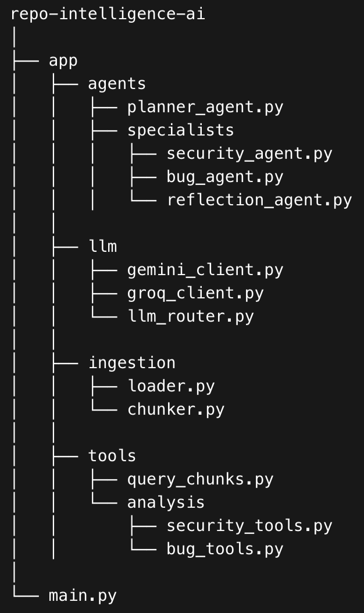Select the analysis subfolder
The width and height of the screenshot is (364, 613).
166,502
